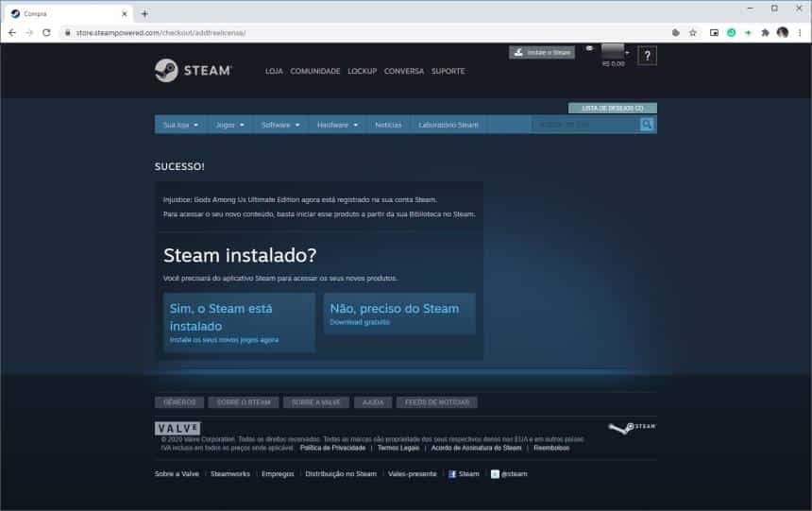Open Steamworks footer link
The height and width of the screenshot is (511, 812).
[230, 473]
